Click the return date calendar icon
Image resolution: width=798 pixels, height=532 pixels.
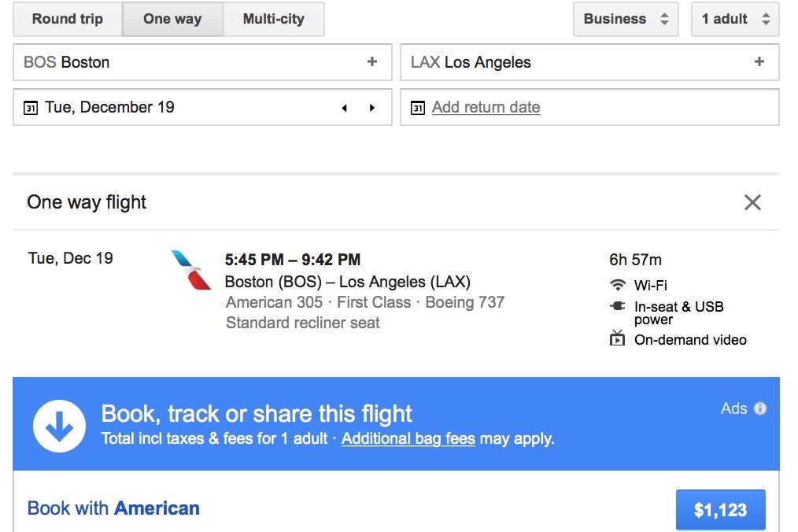pyautogui.click(x=418, y=108)
